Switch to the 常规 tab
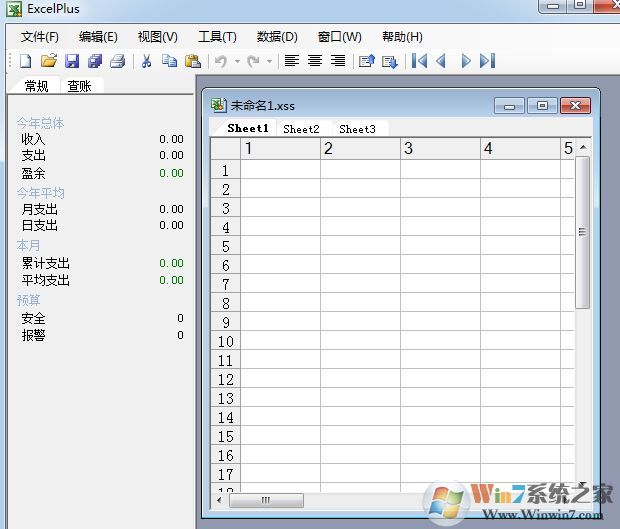The image size is (620, 529). coord(36,86)
